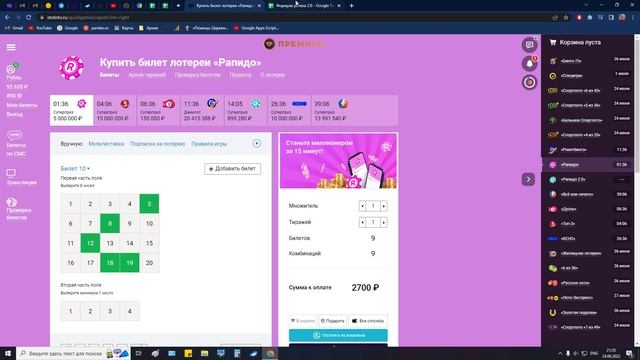Click the shopping cart Корзина пуста header
The image size is (640, 360).
click(575, 42)
